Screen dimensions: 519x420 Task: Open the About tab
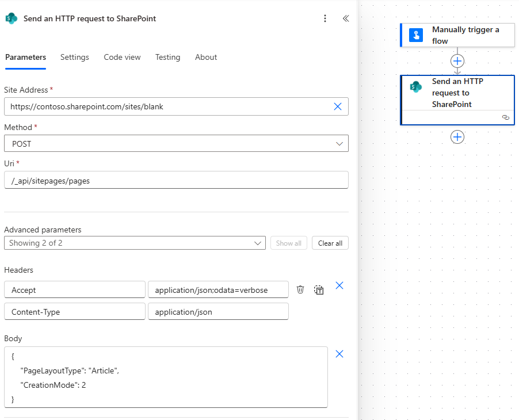pos(206,58)
